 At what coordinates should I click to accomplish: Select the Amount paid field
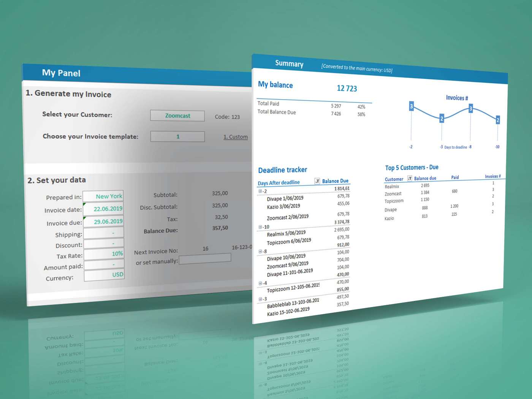(104, 264)
